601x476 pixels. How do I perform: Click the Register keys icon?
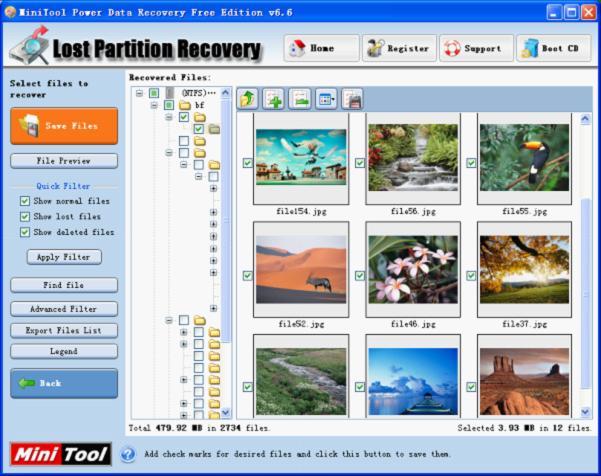click(x=375, y=48)
